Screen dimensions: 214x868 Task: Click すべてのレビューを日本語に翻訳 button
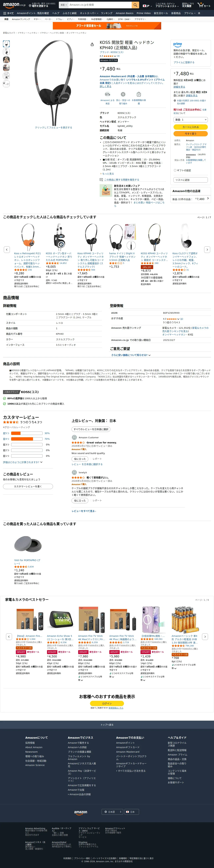[91, 429]
